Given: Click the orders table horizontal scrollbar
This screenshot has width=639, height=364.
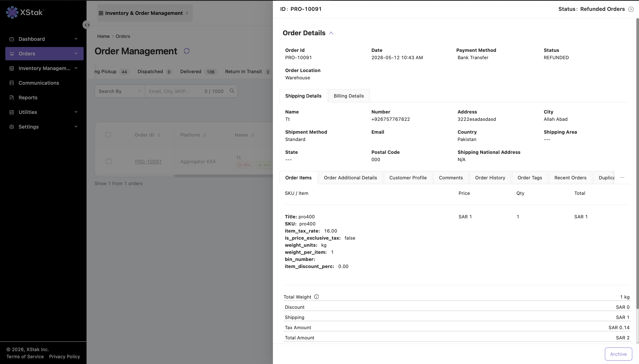Looking at the screenshot, I should [223, 176].
